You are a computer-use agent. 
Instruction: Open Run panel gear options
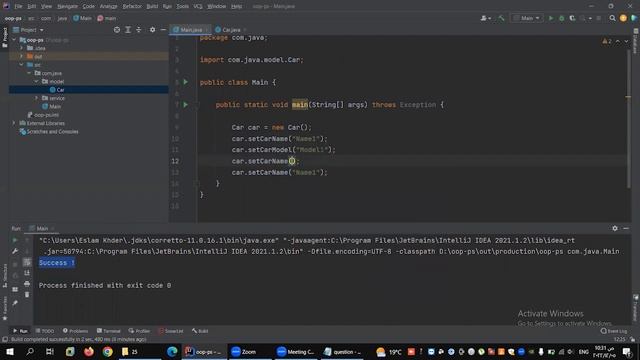[615, 228]
